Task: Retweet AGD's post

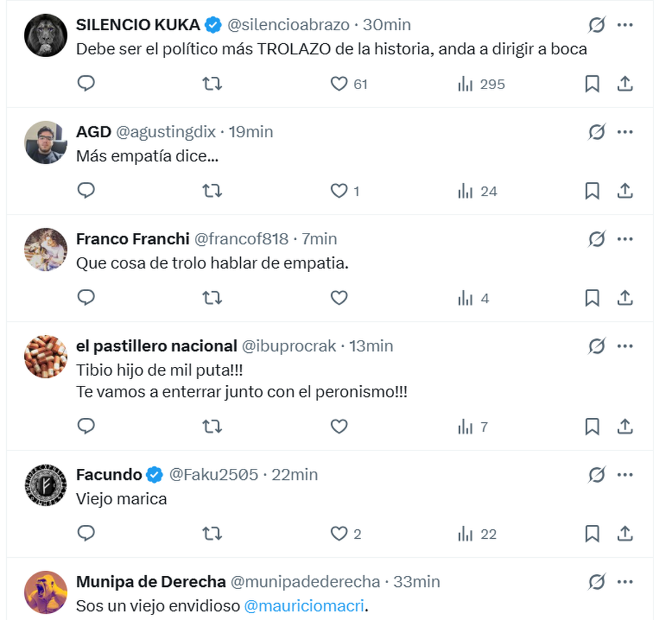Action: [x=212, y=191]
